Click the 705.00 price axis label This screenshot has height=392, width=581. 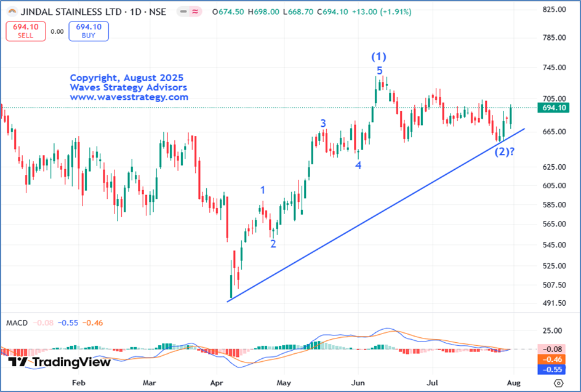(x=555, y=98)
